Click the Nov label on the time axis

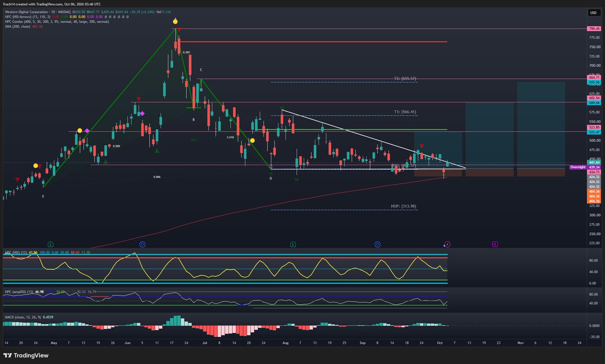tap(521, 343)
